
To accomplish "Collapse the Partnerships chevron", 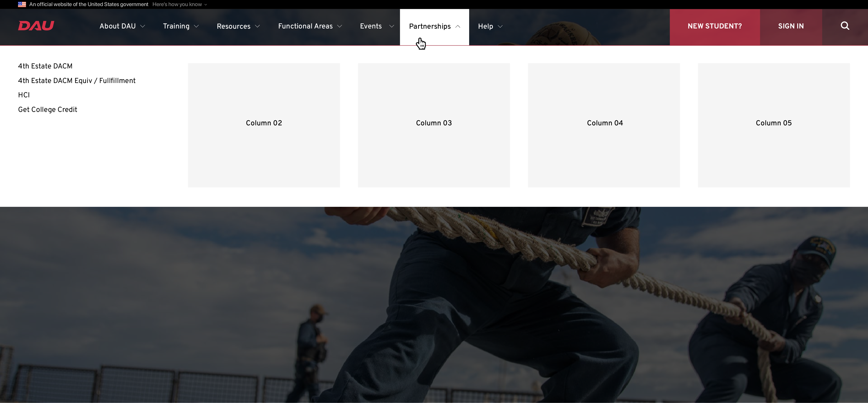I will point(458,26).
